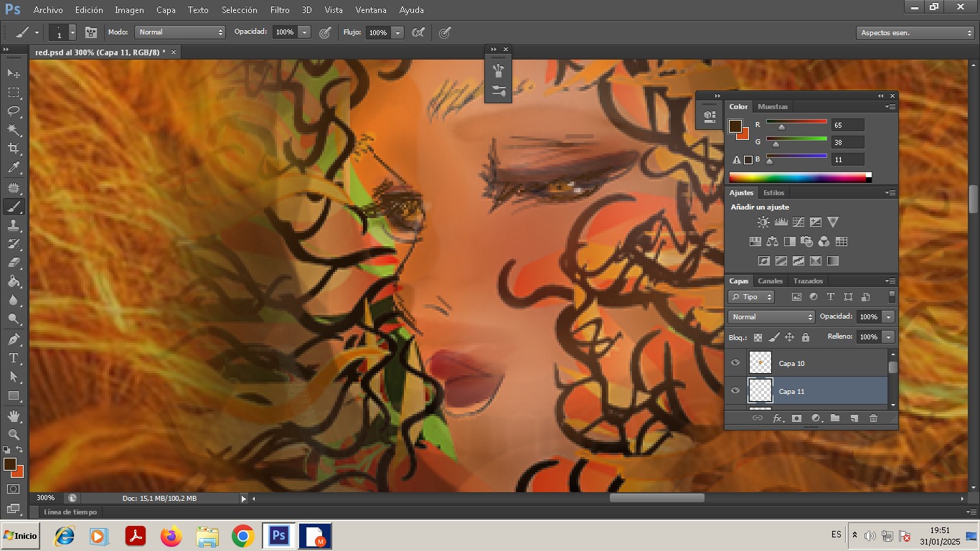Open the layer blend mode dropdown
The width and height of the screenshot is (980, 551).
[771, 316]
